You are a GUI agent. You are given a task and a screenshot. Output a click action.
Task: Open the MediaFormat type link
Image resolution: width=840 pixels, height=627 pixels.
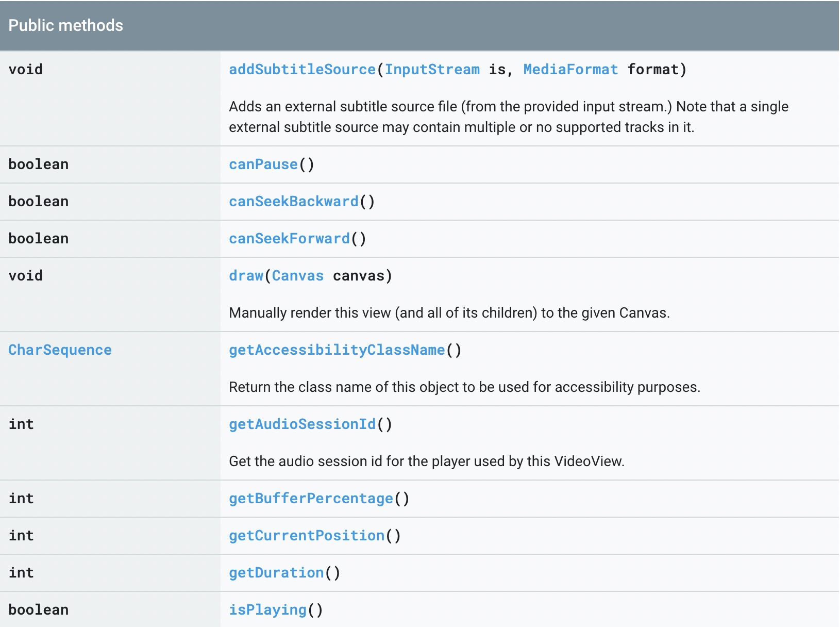tap(570, 70)
